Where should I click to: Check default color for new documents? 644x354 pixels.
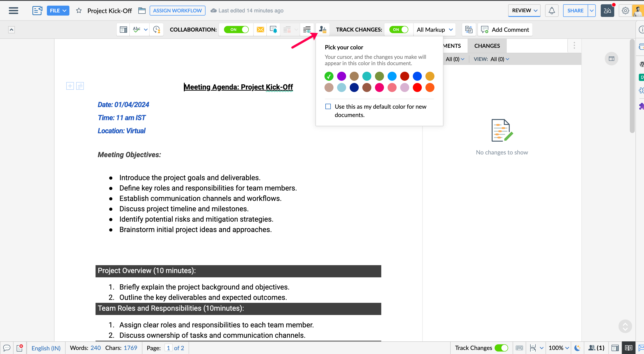coord(328,107)
